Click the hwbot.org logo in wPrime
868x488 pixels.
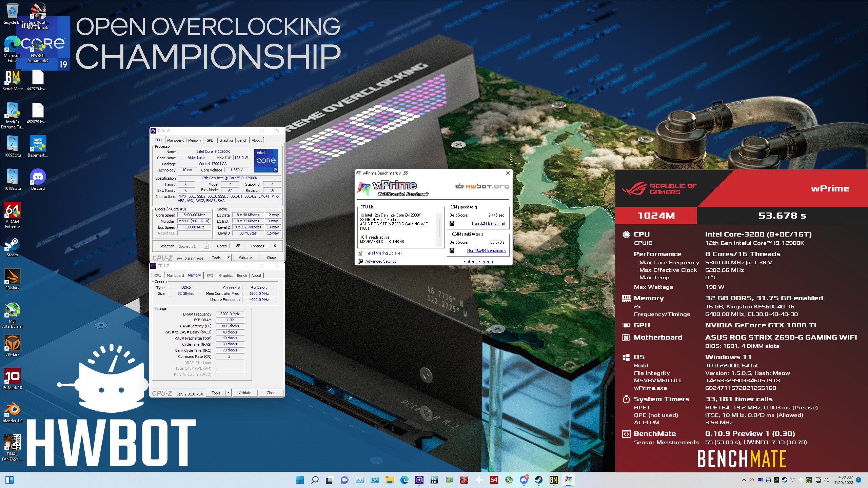(482, 186)
